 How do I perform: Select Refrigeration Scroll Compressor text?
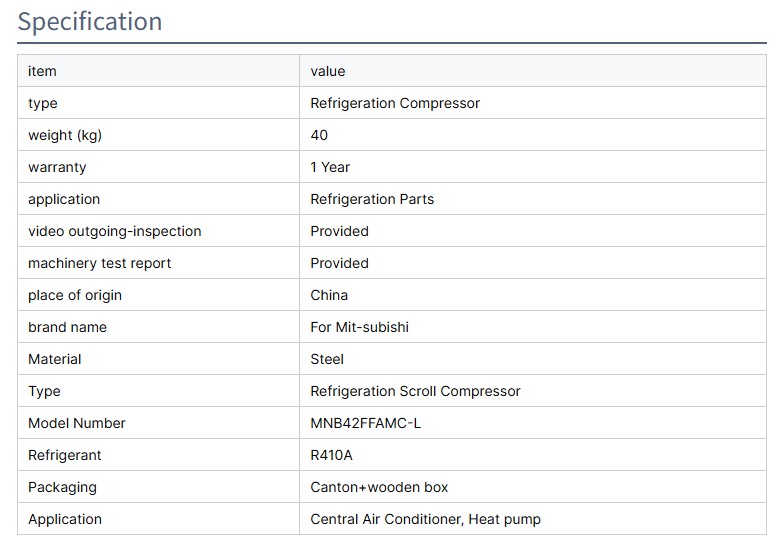click(415, 391)
